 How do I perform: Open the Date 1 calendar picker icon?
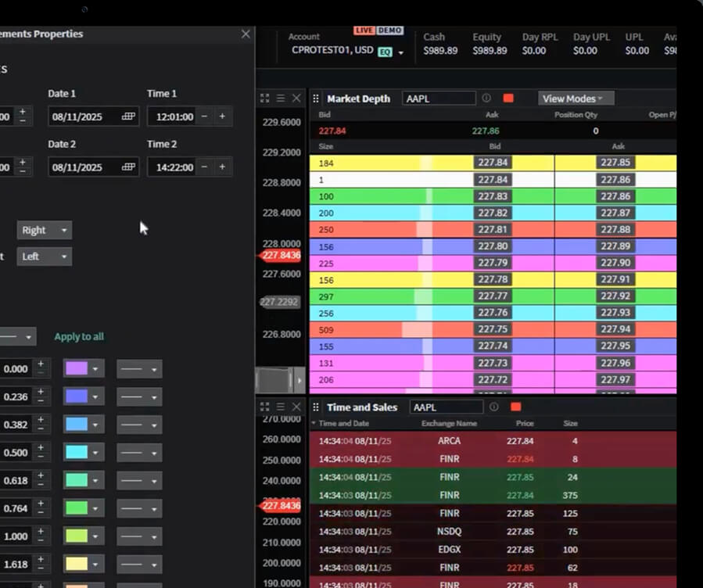point(128,117)
